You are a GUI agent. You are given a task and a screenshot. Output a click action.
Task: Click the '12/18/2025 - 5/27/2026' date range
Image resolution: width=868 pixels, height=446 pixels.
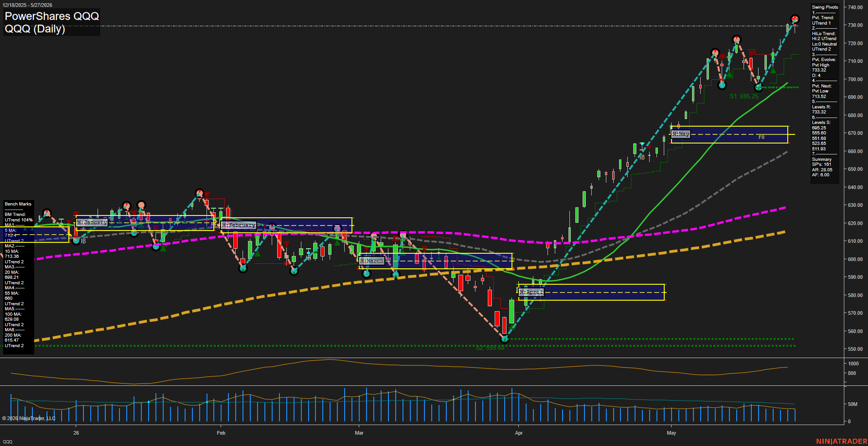26,5
